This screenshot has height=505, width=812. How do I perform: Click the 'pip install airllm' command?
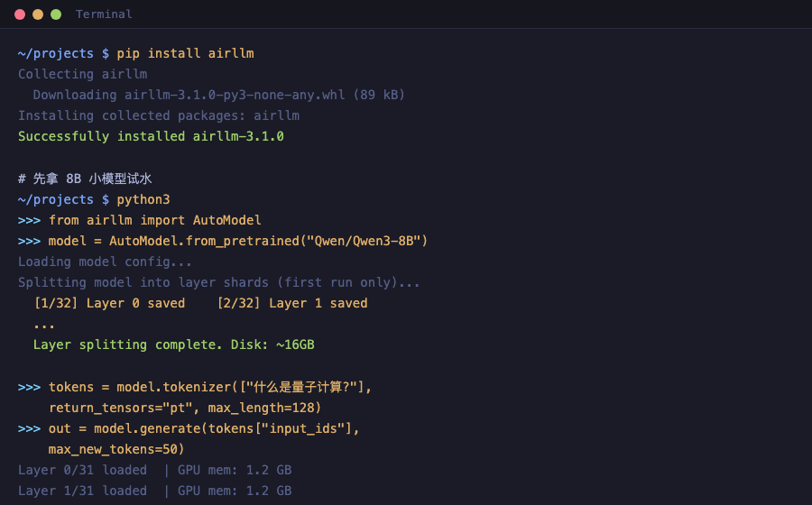(185, 53)
